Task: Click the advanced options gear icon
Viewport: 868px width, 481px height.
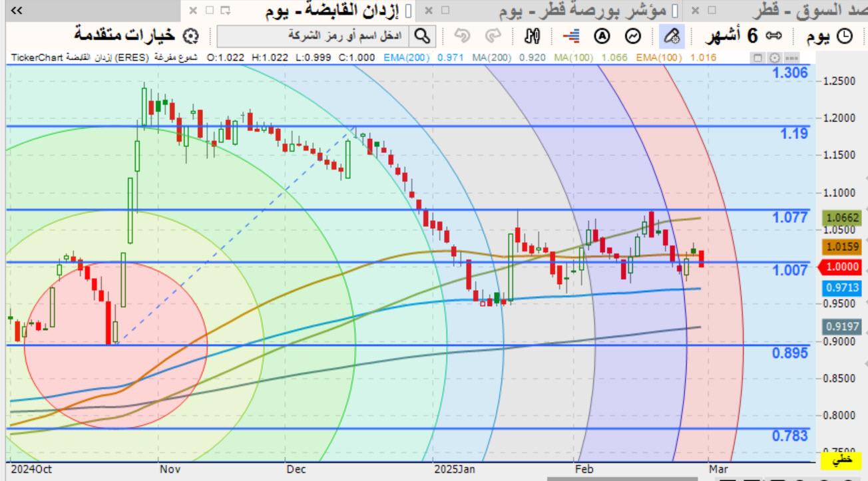Action: [x=191, y=36]
